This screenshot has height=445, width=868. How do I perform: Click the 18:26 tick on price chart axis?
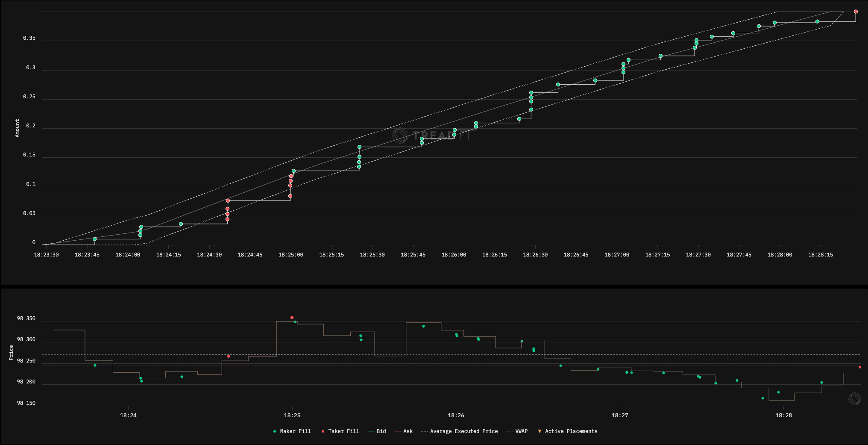[456, 416]
